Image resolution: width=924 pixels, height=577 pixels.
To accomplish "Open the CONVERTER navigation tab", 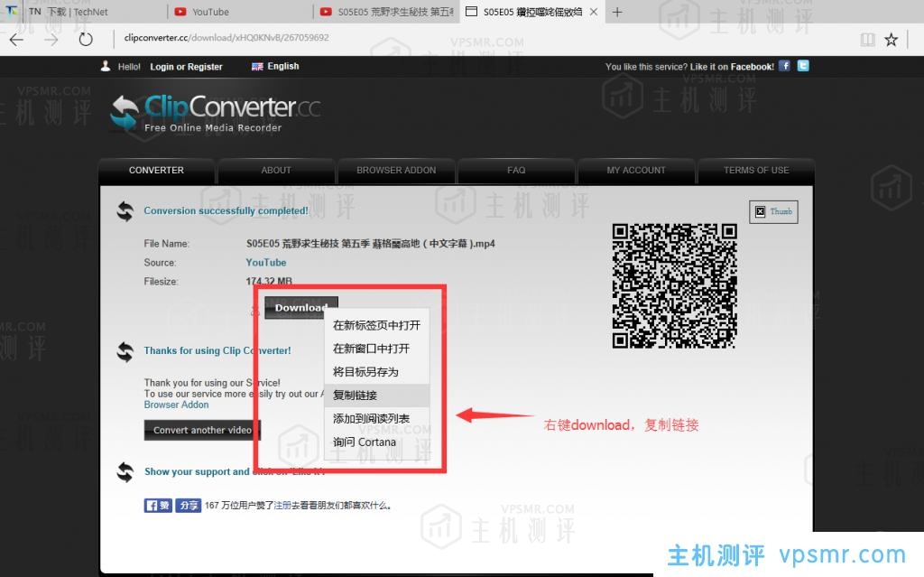I will tap(156, 171).
